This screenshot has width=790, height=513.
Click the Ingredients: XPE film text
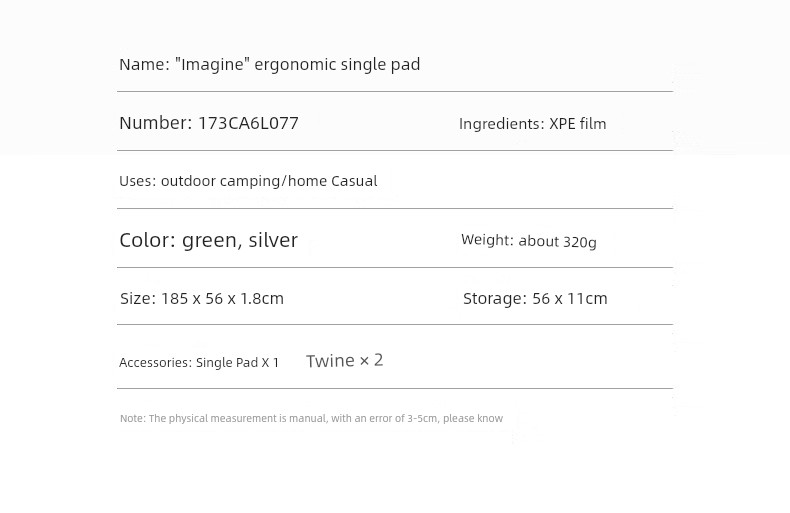(533, 124)
